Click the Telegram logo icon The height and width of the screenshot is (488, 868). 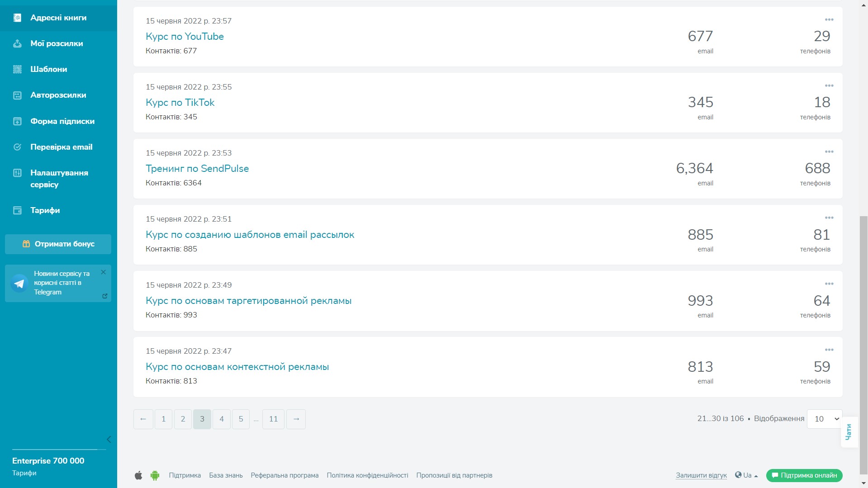[19, 283]
